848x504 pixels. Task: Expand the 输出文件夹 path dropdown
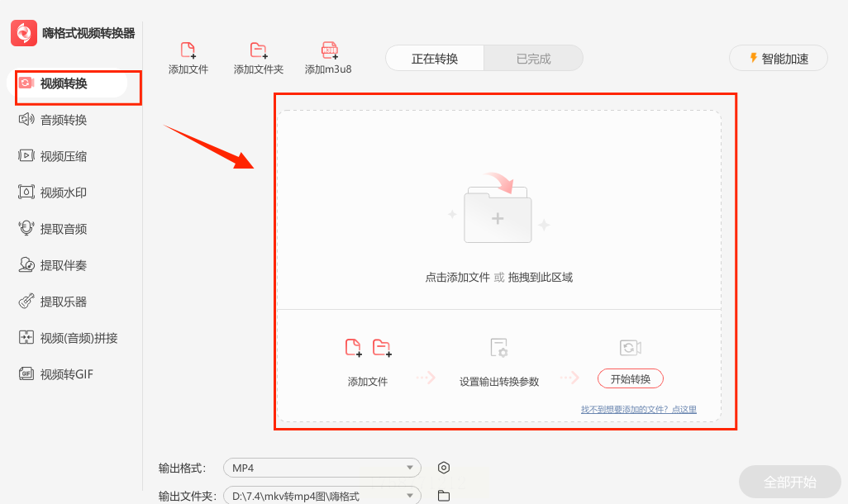[322, 496]
